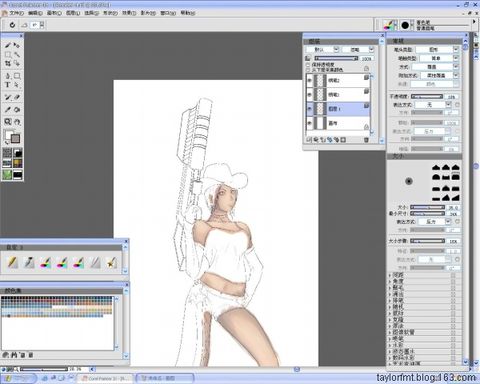Hide the canvas (bottom) layer eye icon

tap(310, 123)
